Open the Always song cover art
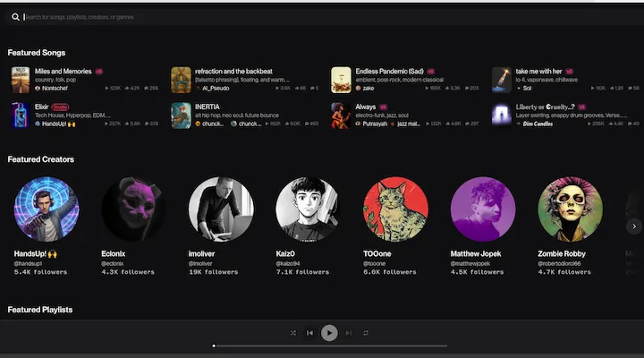Image resolution: width=644 pixels, height=358 pixels. [x=341, y=115]
